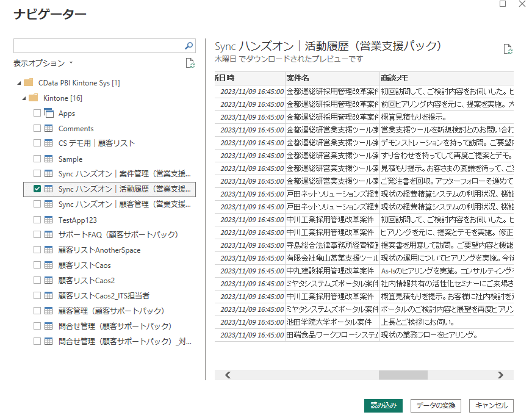Image resolution: width=532 pixels, height=415 pixels.
Task: Open the 表示オプション dropdown
Action: tap(43, 63)
